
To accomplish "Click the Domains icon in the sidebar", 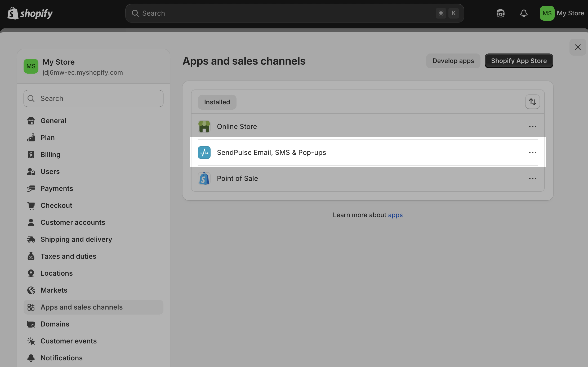I will tap(31, 324).
